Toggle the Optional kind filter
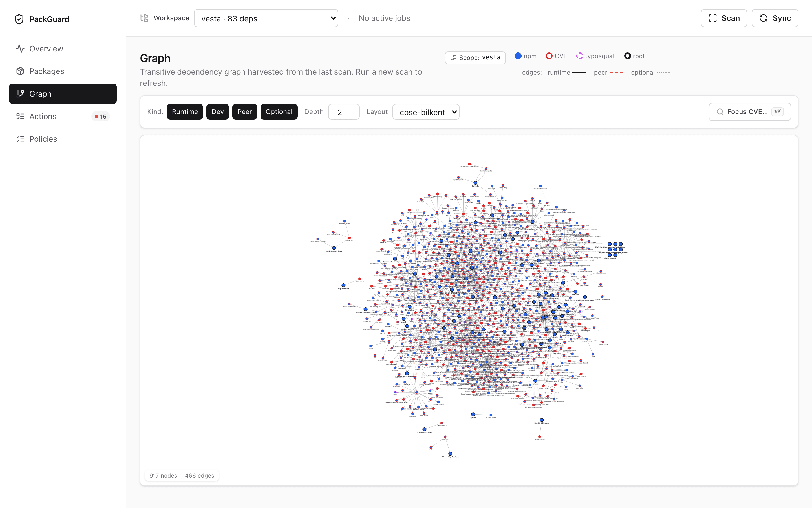812x508 pixels. pyautogui.click(x=279, y=112)
